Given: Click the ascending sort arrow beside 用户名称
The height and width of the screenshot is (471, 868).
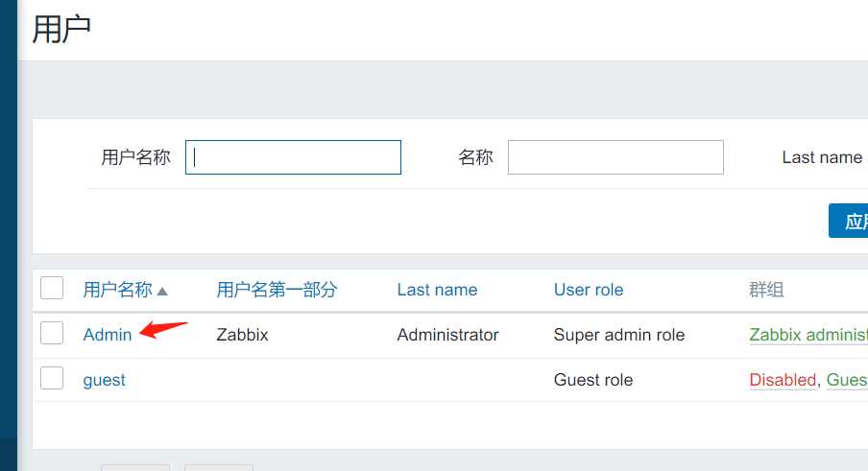Looking at the screenshot, I should tap(162, 291).
